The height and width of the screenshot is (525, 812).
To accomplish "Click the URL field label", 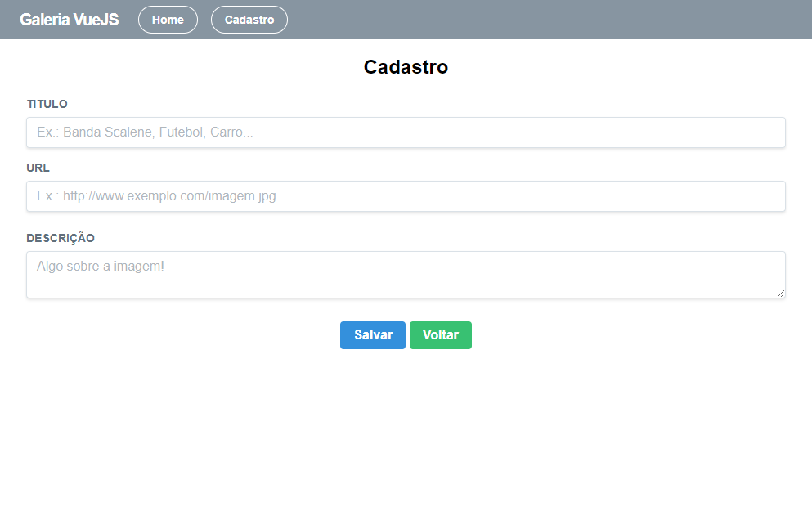I will [x=38, y=168].
